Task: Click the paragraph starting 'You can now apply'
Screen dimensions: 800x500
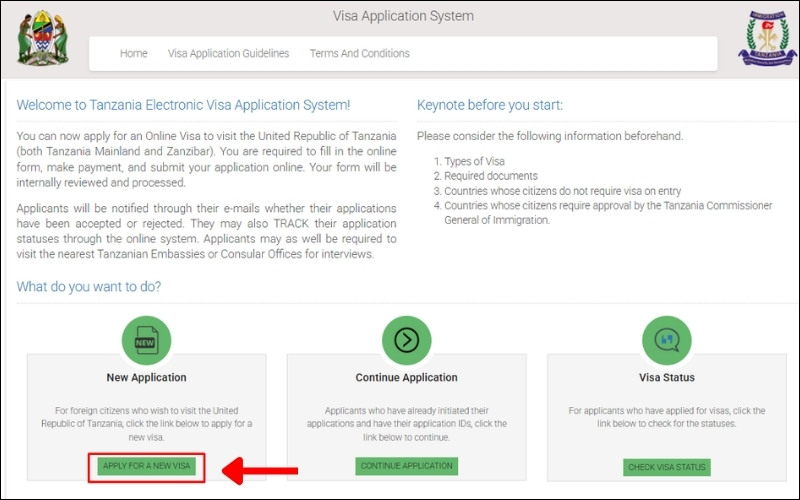Action: click(x=206, y=159)
